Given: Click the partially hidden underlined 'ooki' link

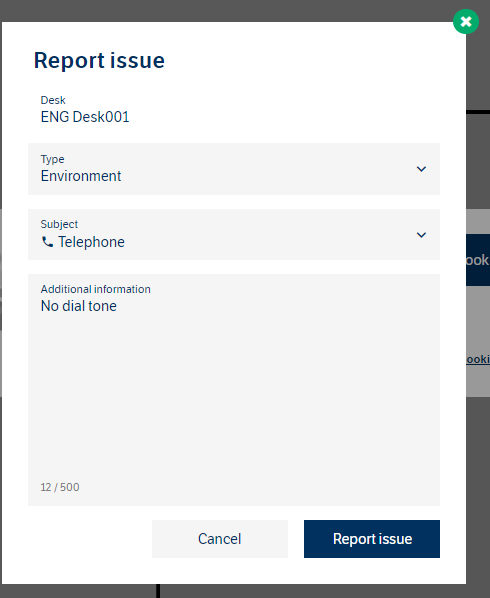Looking at the screenshot, I should pyautogui.click(x=478, y=359).
